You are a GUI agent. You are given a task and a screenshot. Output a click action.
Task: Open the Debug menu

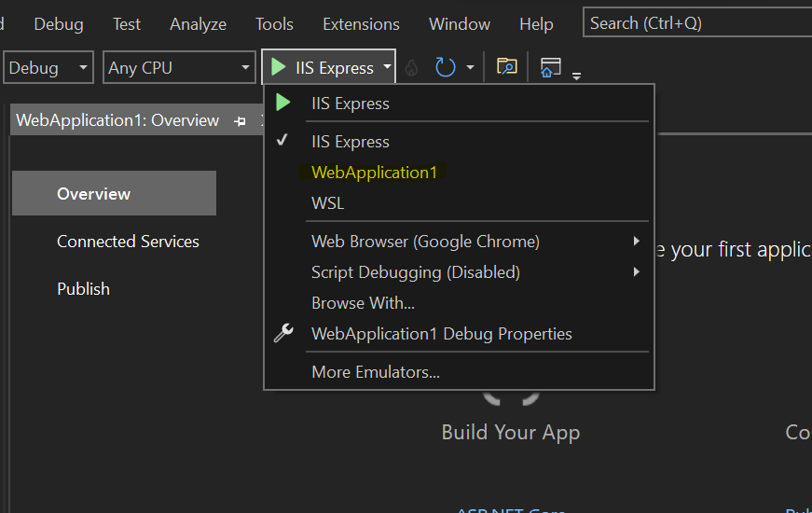59,24
